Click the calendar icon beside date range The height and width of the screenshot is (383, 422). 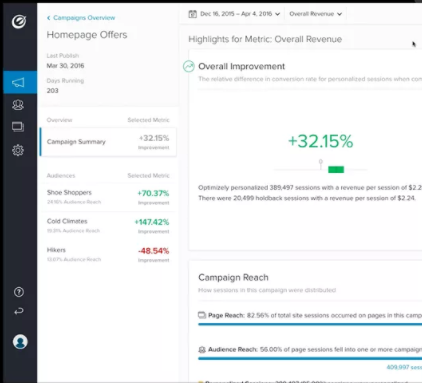pos(192,14)
